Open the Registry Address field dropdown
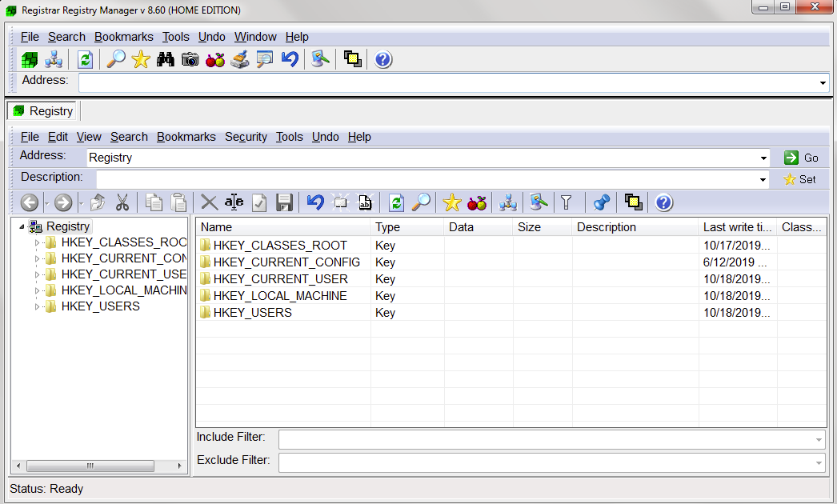This screenshot has height=504, width=837. coord(763,158)
